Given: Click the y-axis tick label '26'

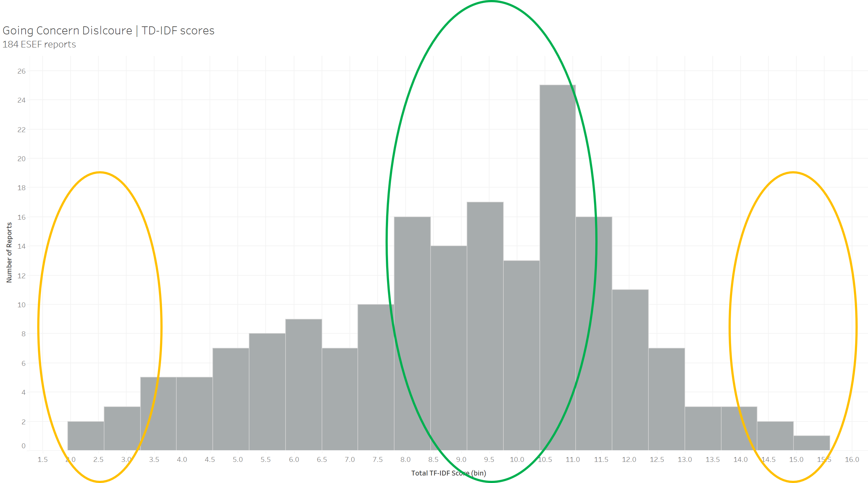Looking at the screenshot, I should [22, 71].
